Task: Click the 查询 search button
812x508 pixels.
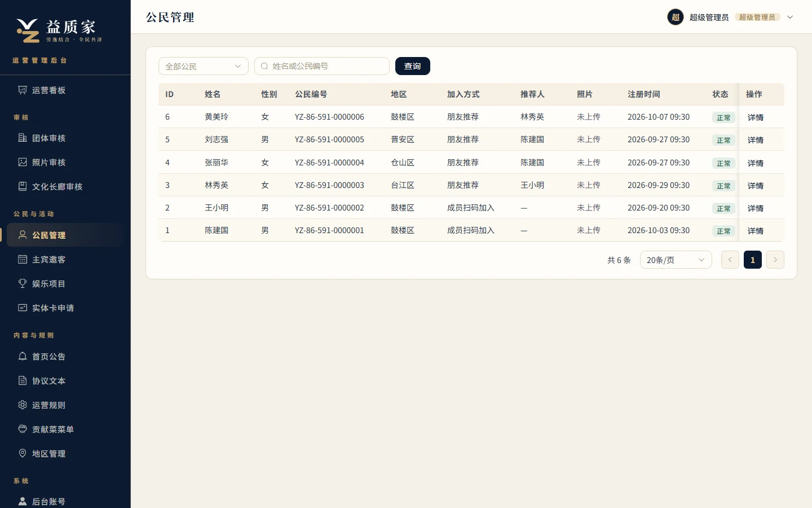Action: click(413, 66)
